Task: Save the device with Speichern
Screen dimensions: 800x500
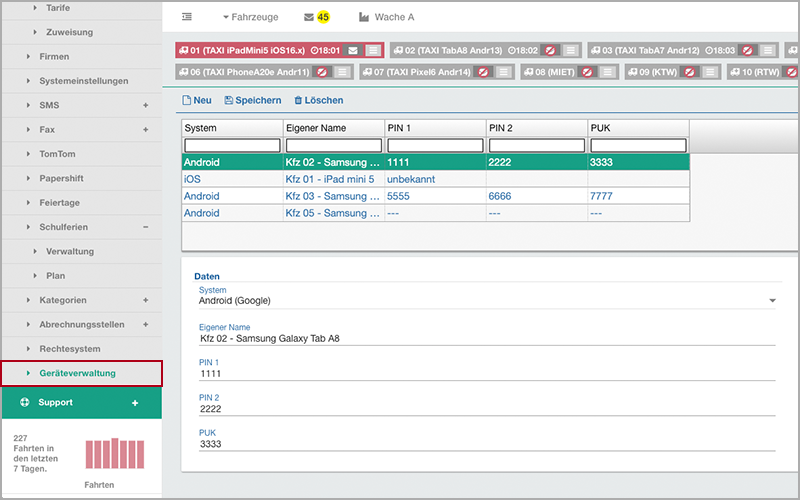Action: tap(252, 100)
